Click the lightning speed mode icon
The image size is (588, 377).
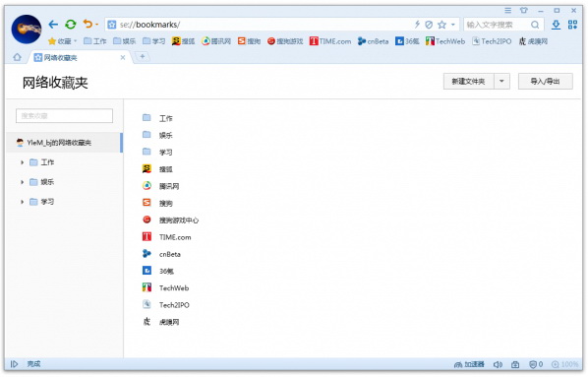click(x=417, y=25)
